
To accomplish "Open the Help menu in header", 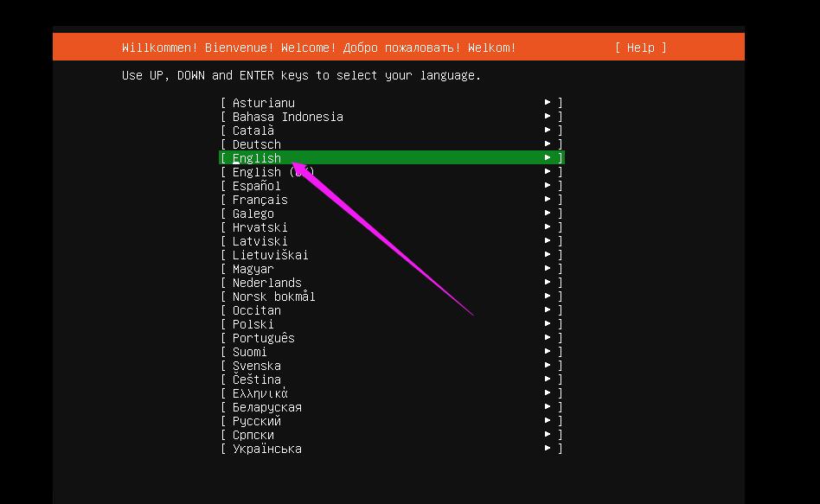I will (x=640, y=48).
